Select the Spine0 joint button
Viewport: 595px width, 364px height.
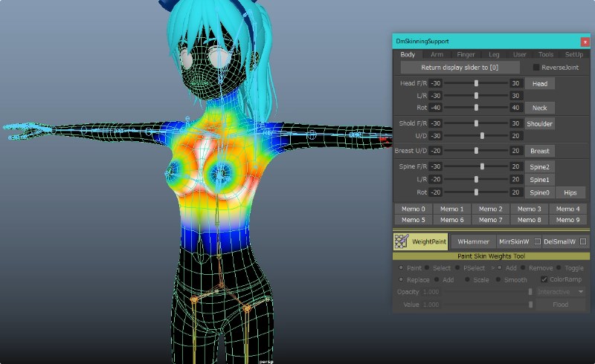coord(540,192)
